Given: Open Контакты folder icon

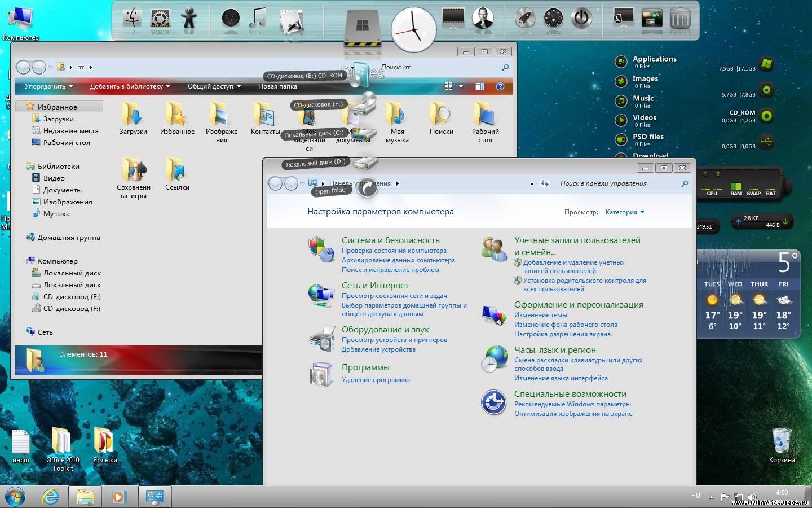Looking at the screenshot, I should coord(265,119).
